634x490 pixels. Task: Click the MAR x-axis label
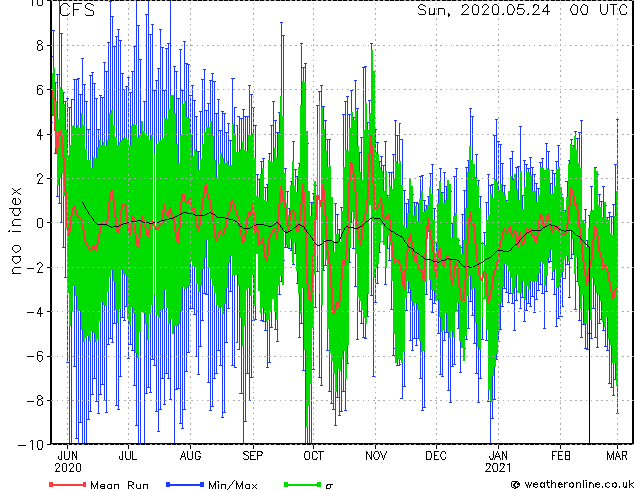(617, 456)
